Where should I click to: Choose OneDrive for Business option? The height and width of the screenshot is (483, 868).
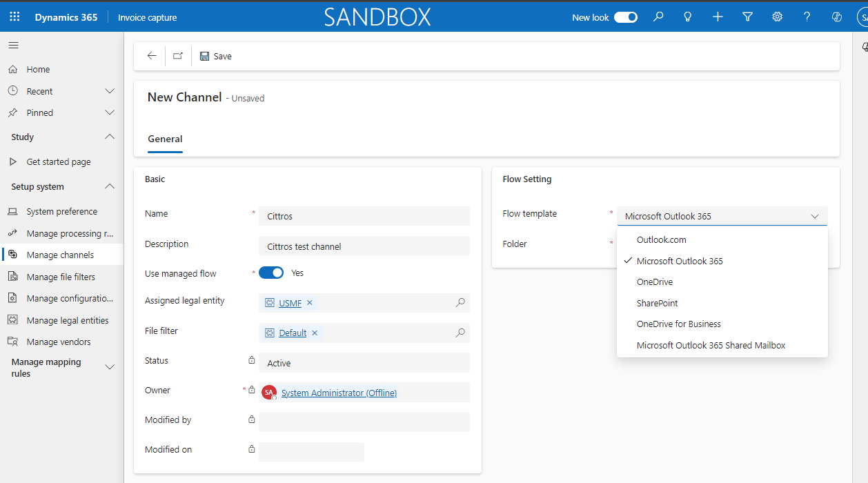tap(722, 324)
